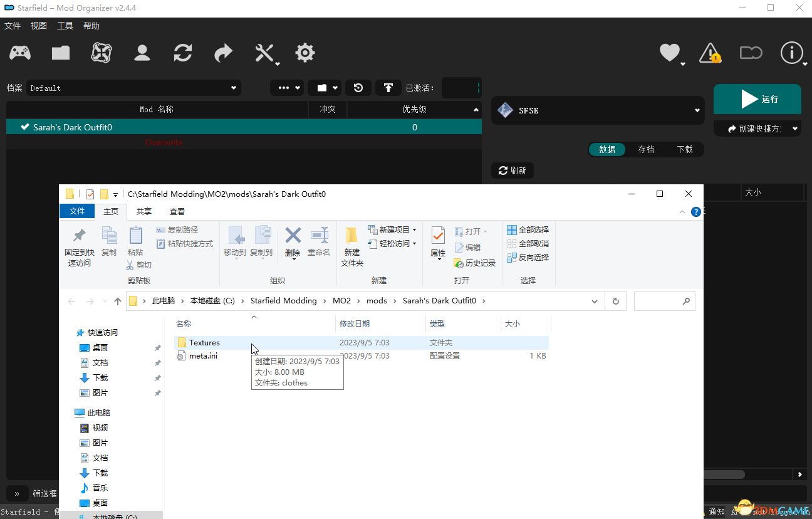Click the 刷新 refresh button under SFSE
The image size is (812, 519).
[513, 170]
